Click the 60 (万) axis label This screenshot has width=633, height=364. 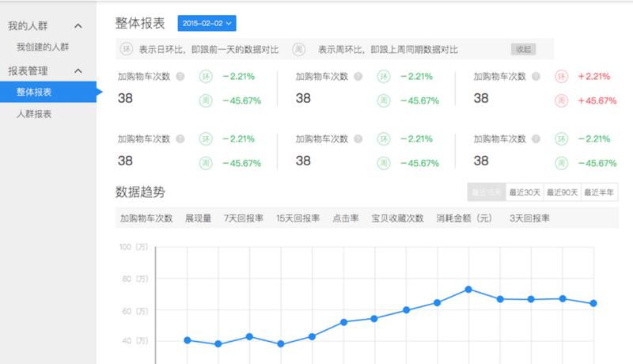[135, 311]
